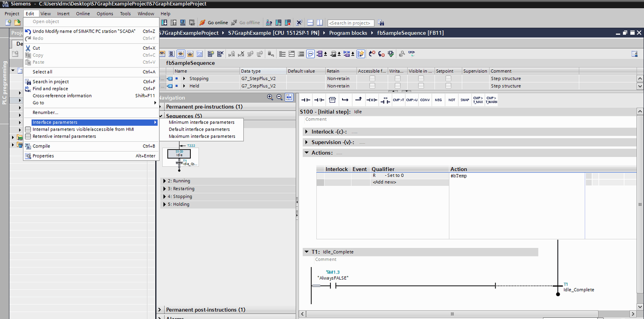This screenshot has height=319, width=644.
Task: Click the Upload from device toolbar icon
Action: [173, 23]
